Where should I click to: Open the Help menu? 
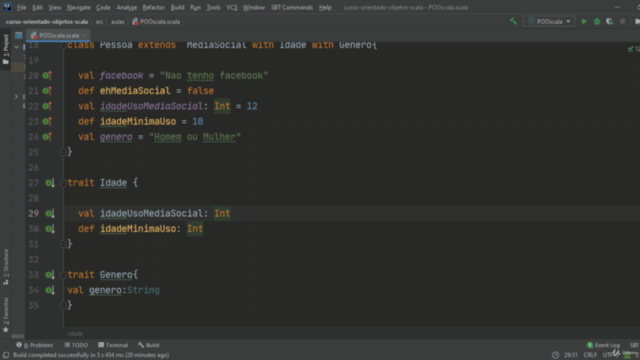point(325,7)
